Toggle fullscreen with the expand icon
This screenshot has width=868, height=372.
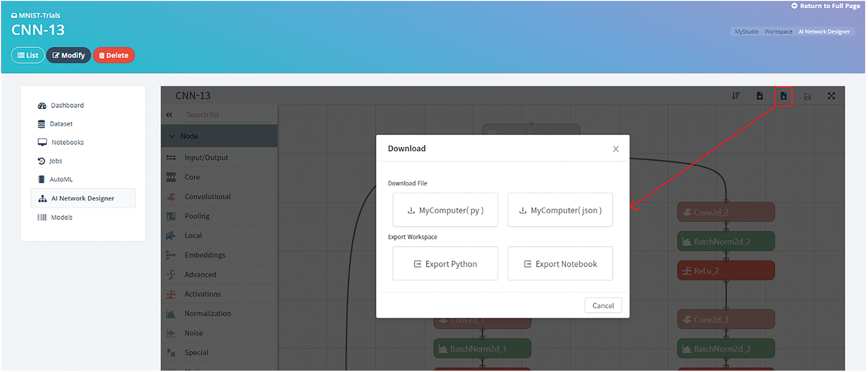click(831, 96)
